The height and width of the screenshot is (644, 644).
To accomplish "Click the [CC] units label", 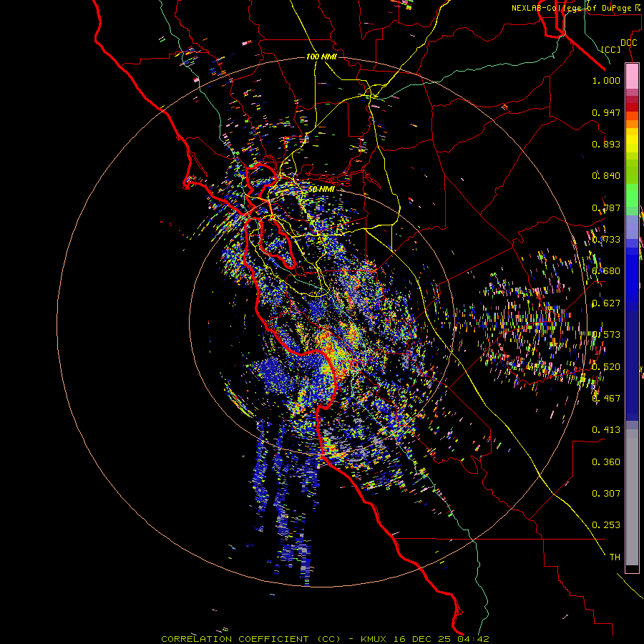I will [x=611, y=49].
